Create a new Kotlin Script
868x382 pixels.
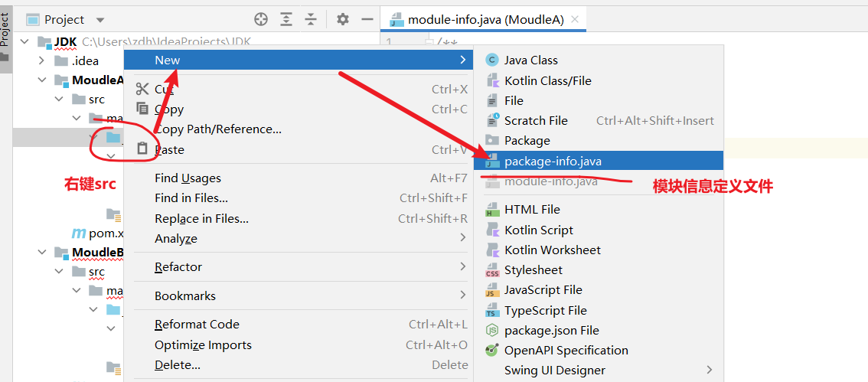tap(599, 230)
